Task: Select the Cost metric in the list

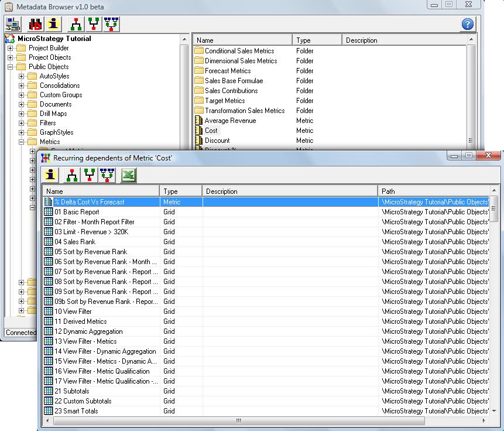Action: coord(330,131)
